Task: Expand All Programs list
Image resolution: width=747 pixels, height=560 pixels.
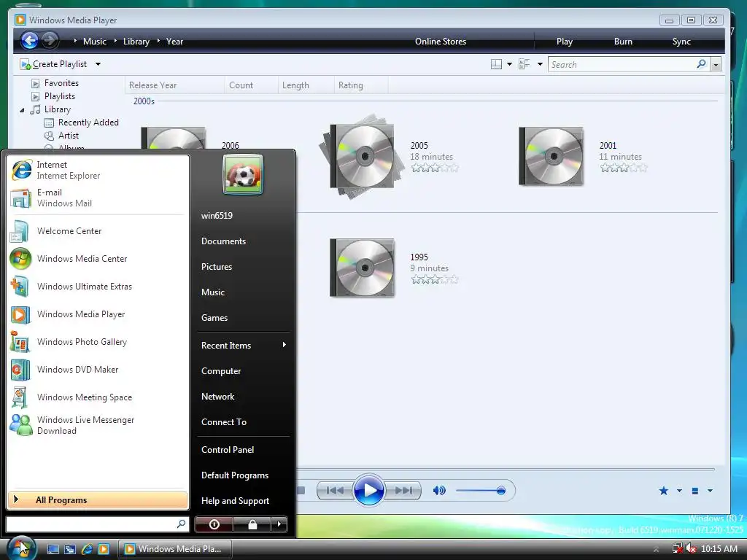Action: [98, 500]
